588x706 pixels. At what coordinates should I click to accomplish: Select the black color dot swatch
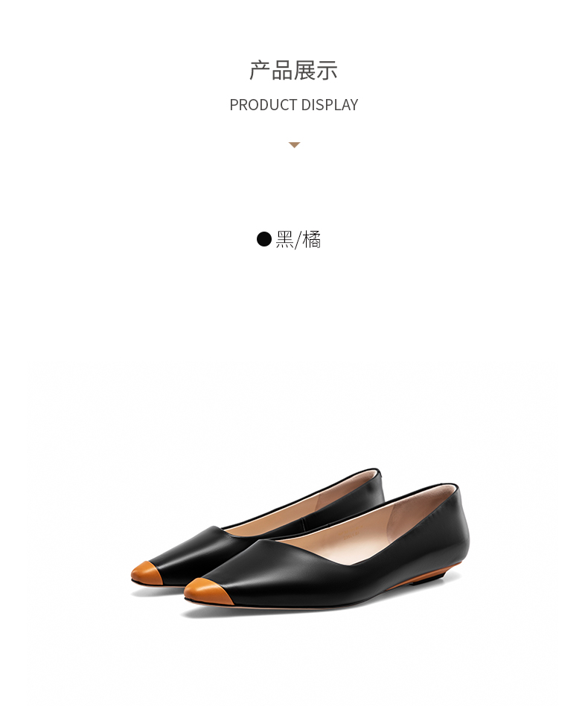coord(264,239)
